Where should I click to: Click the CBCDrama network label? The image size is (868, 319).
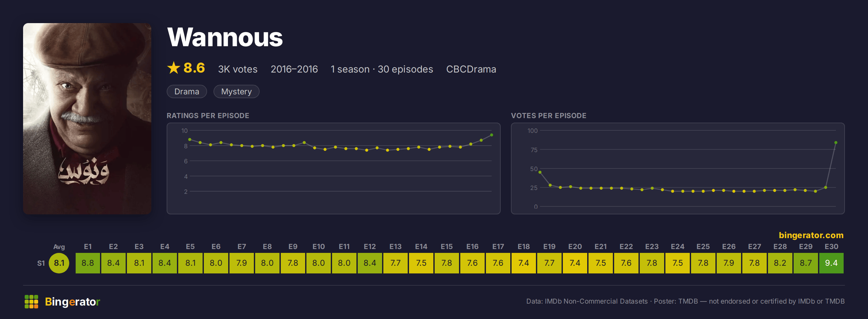click(471, 69)
